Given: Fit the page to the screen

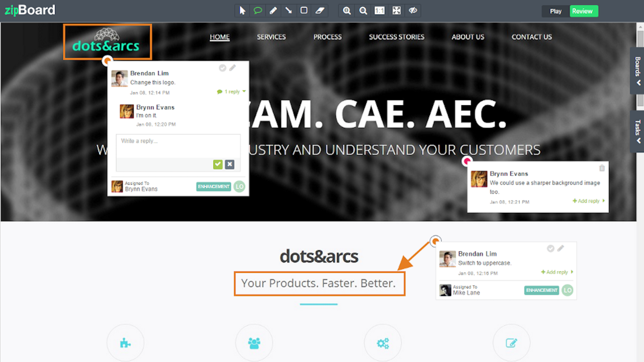Looking at the screenshot, I should [396, 10].
